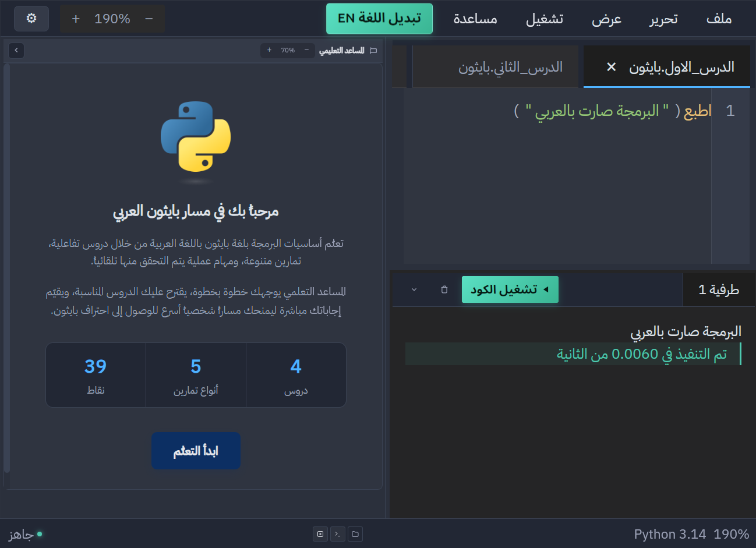This screenshot has width=756, height=548.
Task: Switch to the الدرس_الثاني.بايثون tab
Action: click(496, 67)
